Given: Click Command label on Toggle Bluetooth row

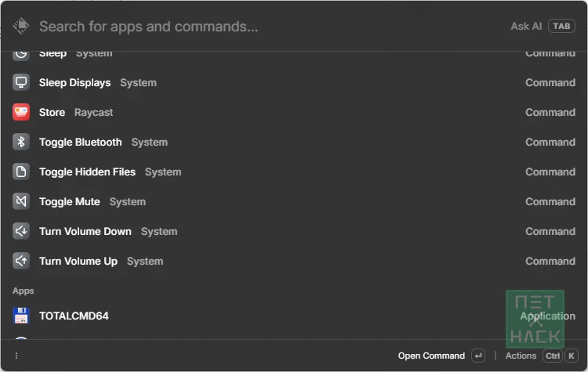Looking at the screenshot, I should point(550,142).
